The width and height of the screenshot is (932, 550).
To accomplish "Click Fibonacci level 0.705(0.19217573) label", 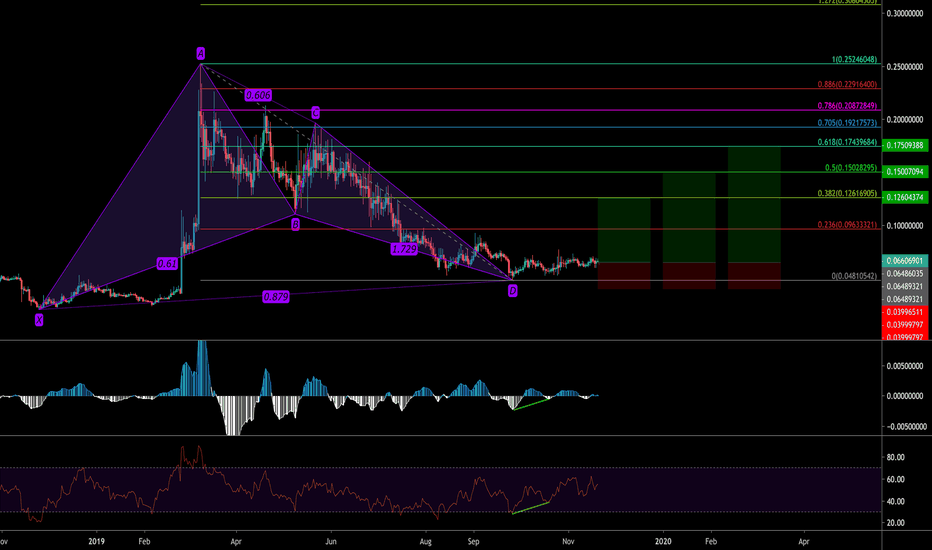I will (847, 123).
